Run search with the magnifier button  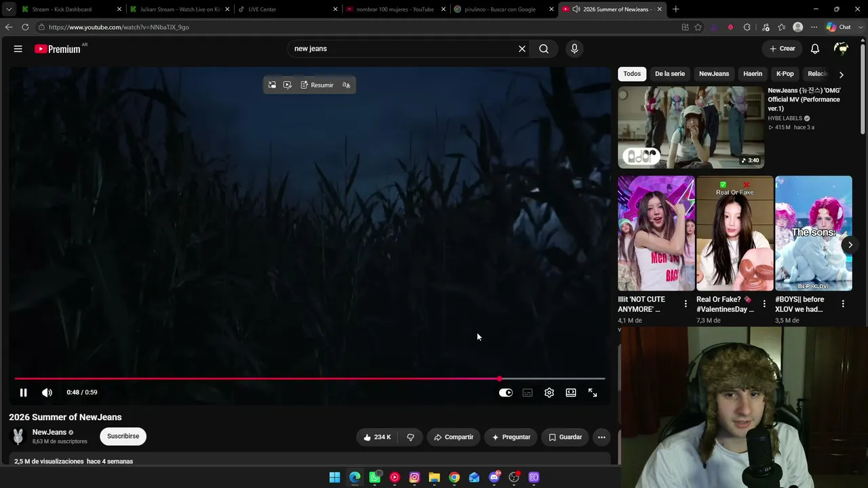click(544, 49)
